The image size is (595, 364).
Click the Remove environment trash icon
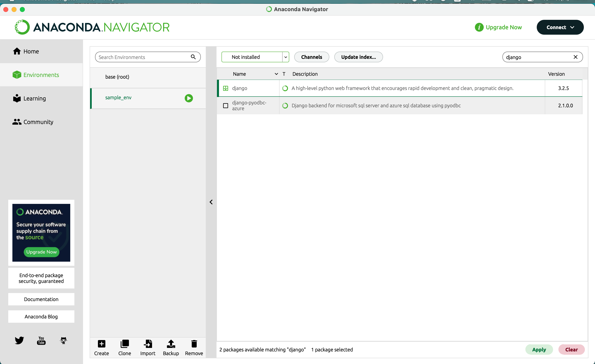click(194, 344)
